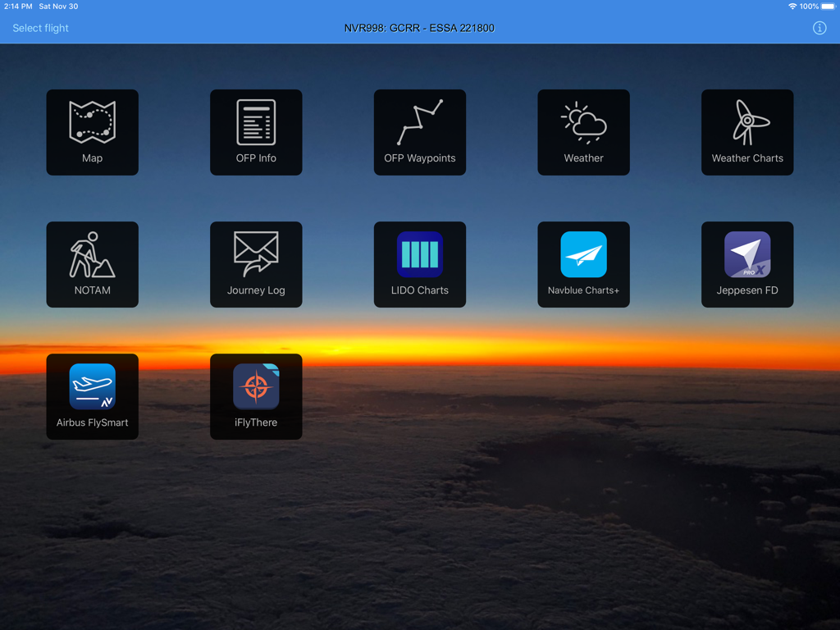
Task: Launch the OFP Waypoints module
Action: click(419, 132)
